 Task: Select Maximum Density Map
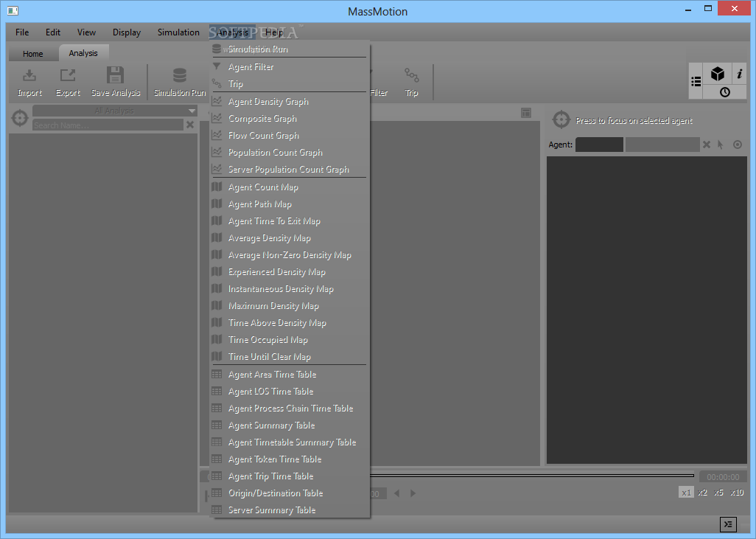tap(290, 305)
